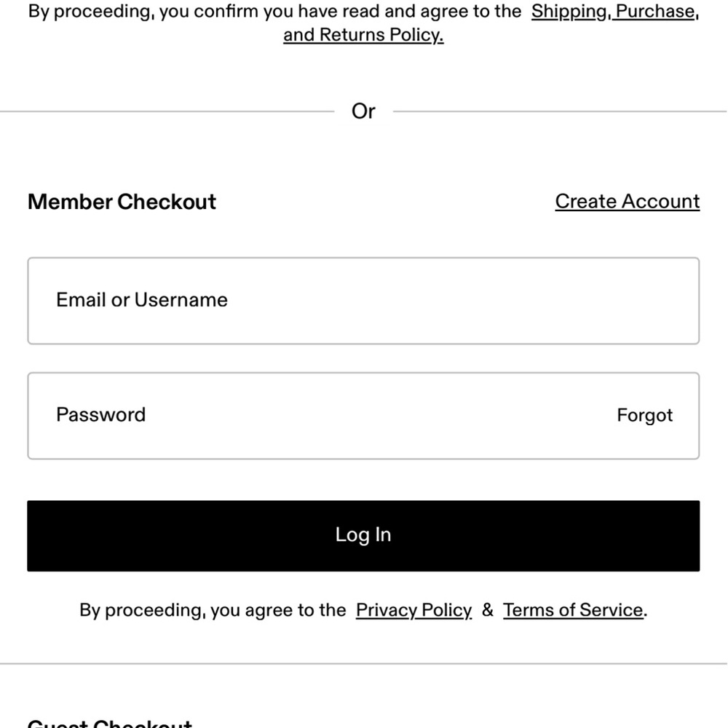The image size is (728, 728).
Task: Click the divider line left of 'Or'
Action: [167, 111]
